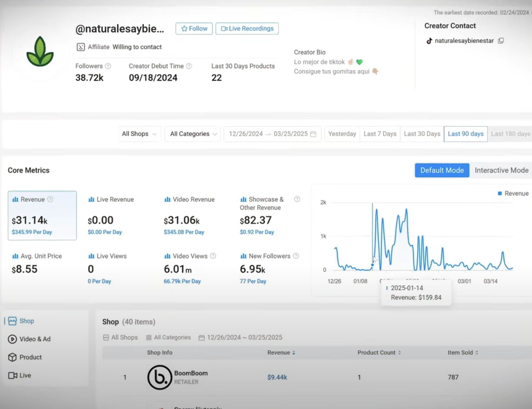Toggle the Revenue legend series
The width and height of the screenshot is (532, 409).
tap(513, 193)
